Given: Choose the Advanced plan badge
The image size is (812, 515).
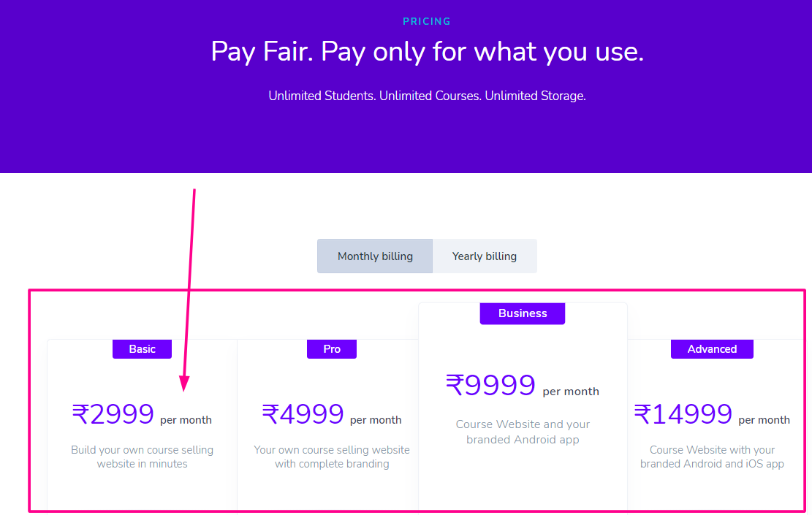Looking at the screenshot, I should point(712,349).
